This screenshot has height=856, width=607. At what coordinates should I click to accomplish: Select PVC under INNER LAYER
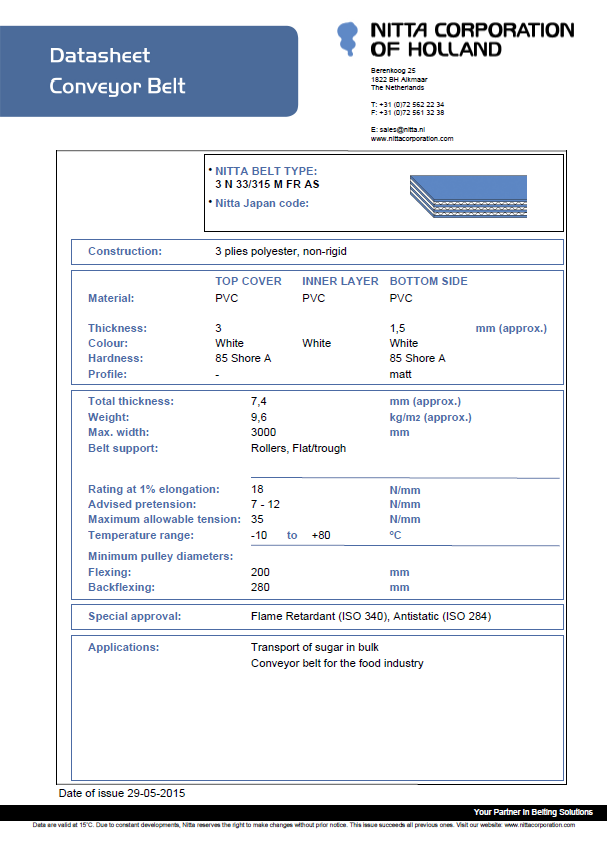tap(314, 298)
